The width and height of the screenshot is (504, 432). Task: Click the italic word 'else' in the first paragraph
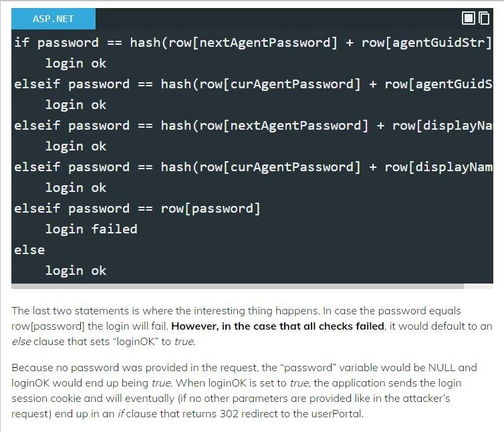point(21,342)
